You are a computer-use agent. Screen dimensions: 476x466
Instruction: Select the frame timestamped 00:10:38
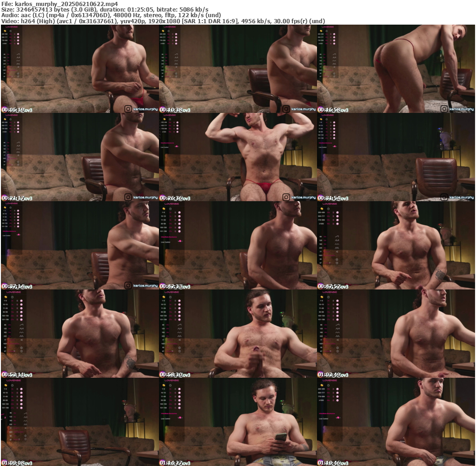238,69
